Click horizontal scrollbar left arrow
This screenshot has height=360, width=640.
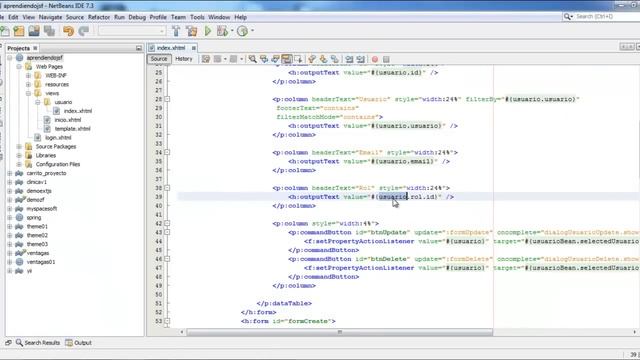point(182,332)
